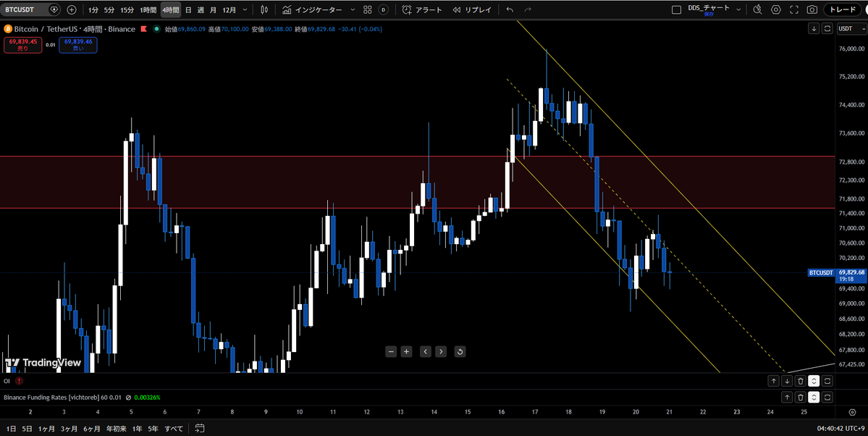Open the quick search lightning icon
The image size is (868, 436).
coord(758,10)
